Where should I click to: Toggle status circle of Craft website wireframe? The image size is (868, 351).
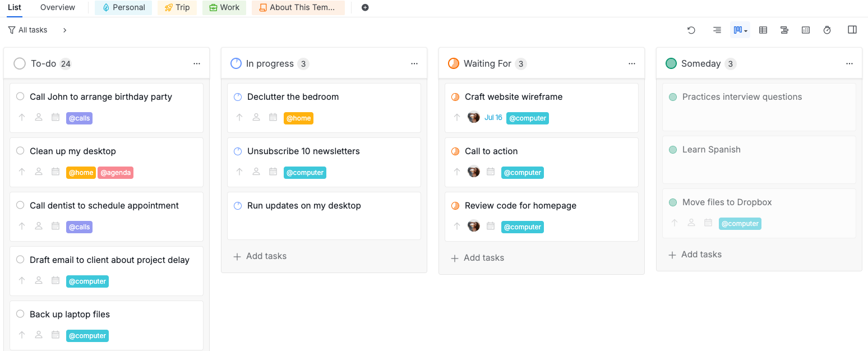(455, 97)
